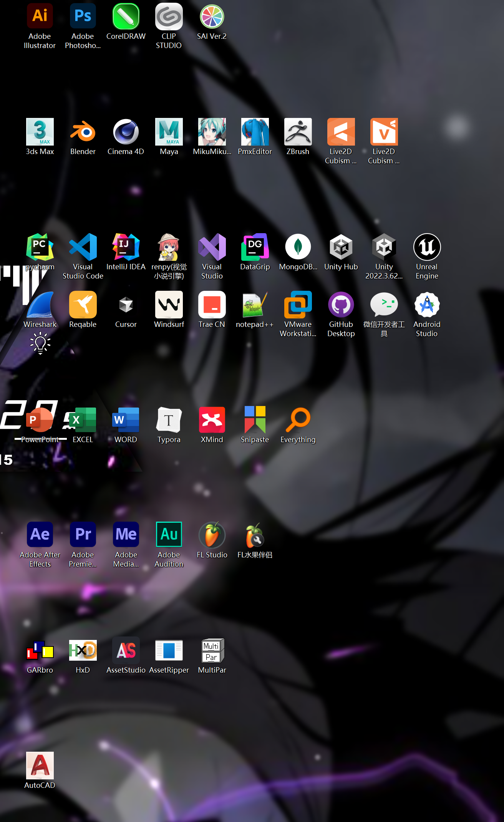The width and height of the screenshot is (504, 822).
Task: Click the Android Studio icon
Action: coord(427,305)
